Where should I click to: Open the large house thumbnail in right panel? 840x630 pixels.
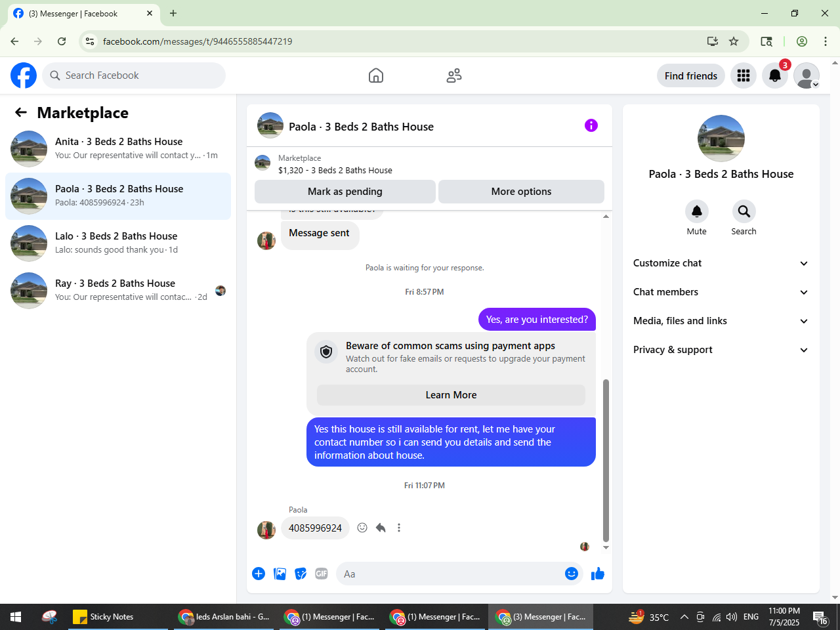pyautogui.click(x=721, y=138)
